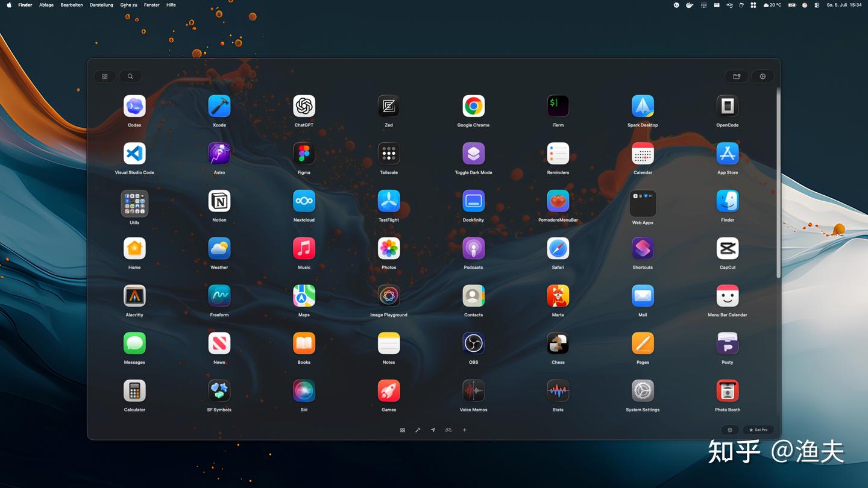
Task: Open Freeform
Action: (219, 296)
